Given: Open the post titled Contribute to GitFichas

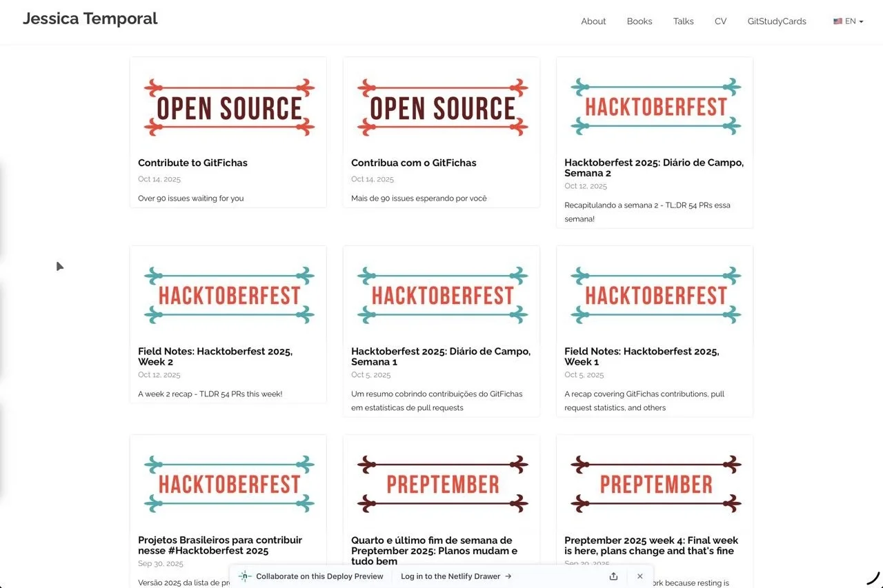Looking at the screenshot, I should tap(192, 163).
